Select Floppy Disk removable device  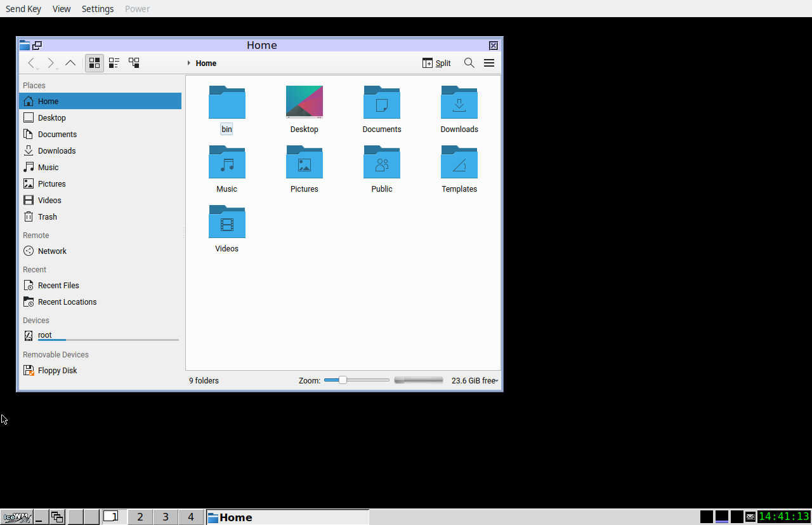click(100, 370)
